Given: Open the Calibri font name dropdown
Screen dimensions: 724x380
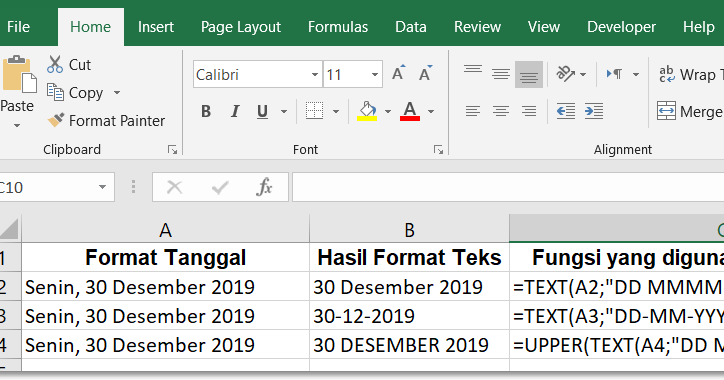Looking at the screenshot, I should tap(315, 74).
